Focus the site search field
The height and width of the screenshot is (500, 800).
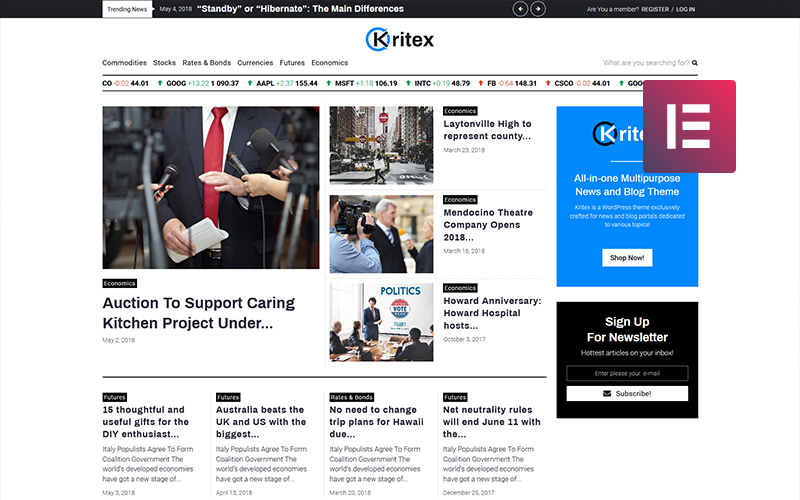point(646,63)
